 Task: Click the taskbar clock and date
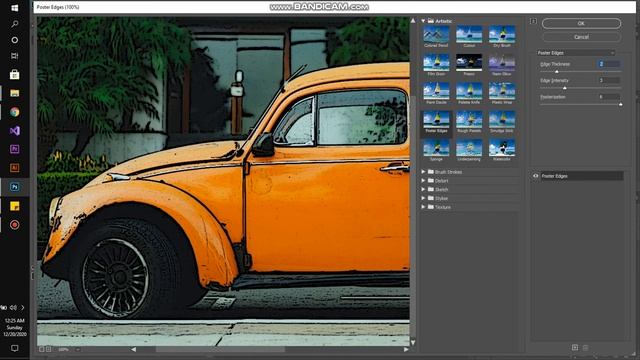[x=15, y=327]
